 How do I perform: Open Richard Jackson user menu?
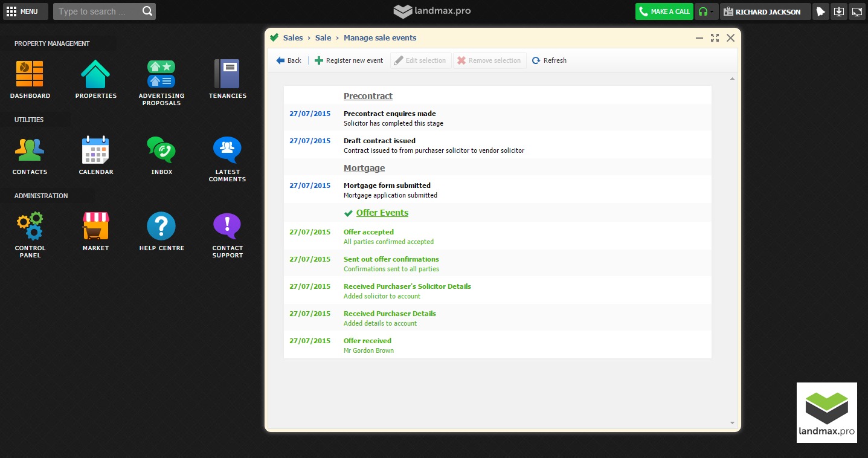tap(765, 11)
